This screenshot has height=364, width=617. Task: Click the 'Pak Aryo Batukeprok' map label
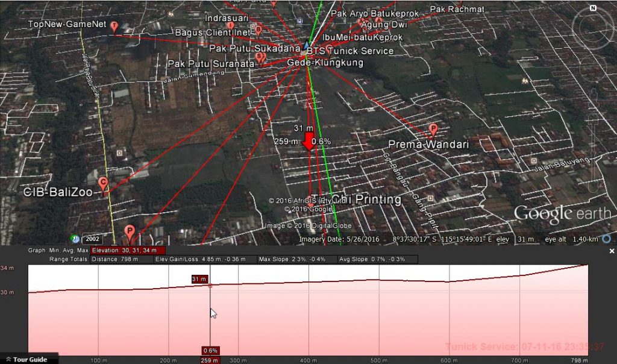(x=375, y=13)
